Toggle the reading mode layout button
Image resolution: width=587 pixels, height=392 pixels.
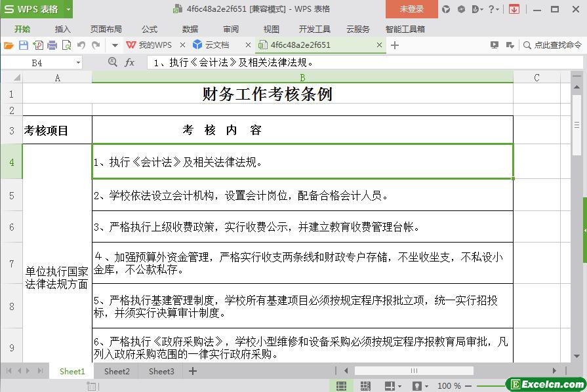click(390, 385)
